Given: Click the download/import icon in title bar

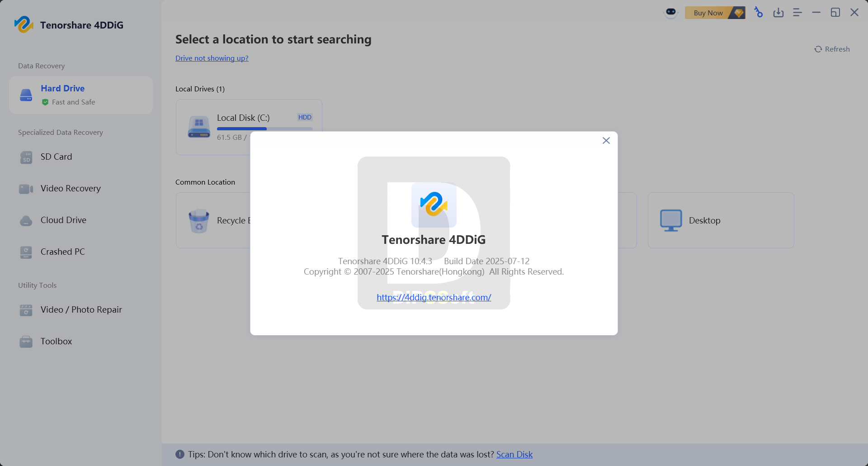Looking at the screenshot, I should click(778, 13).
